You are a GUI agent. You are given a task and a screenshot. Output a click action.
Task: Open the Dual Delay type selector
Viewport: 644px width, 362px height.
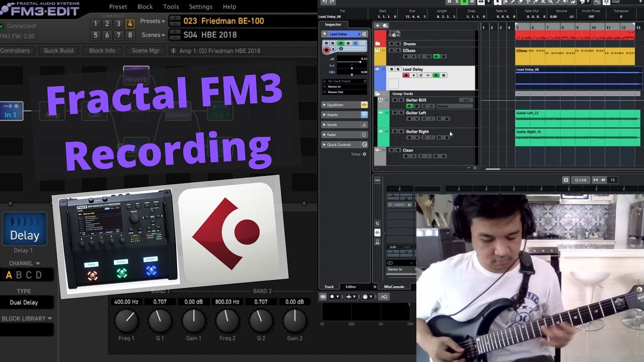[x=27, y=302]
